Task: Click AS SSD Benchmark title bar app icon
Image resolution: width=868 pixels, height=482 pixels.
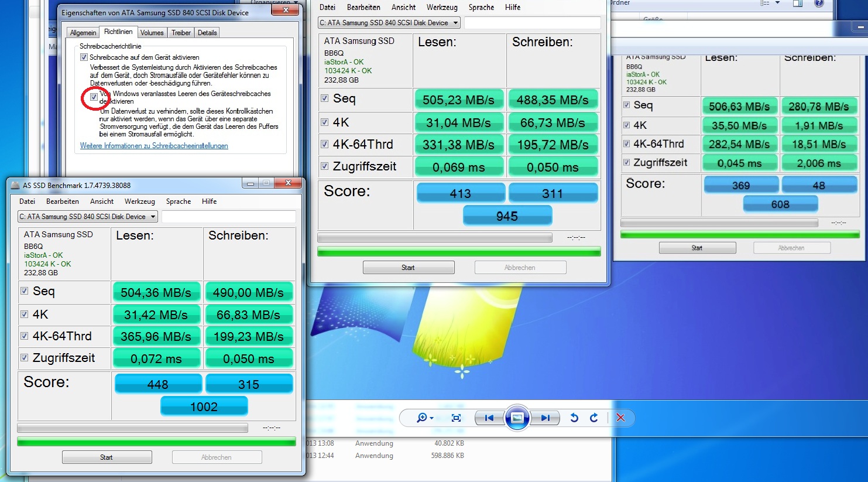Action: click(x=15, y=185)
